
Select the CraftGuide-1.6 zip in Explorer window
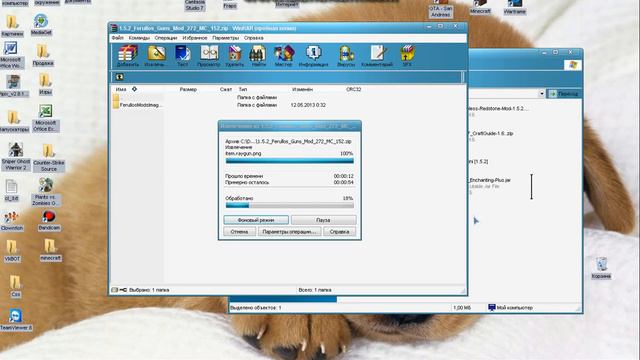coord(491,133)
